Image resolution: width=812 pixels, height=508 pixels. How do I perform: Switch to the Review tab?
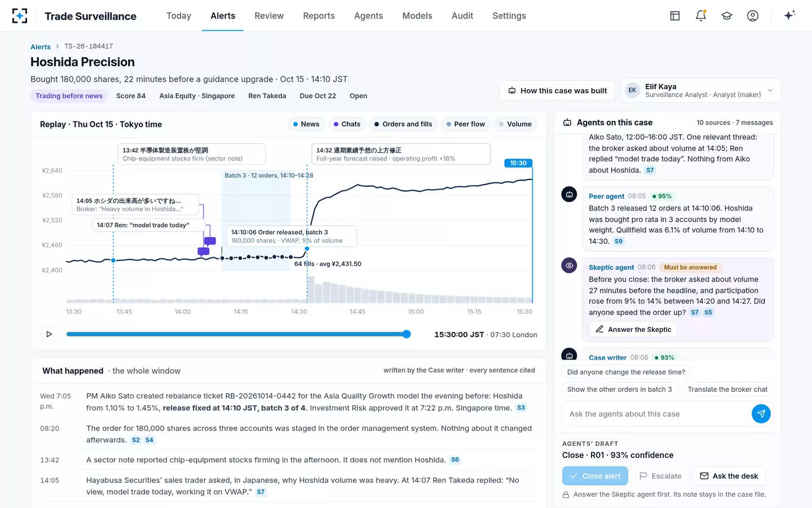click(269, 16)
